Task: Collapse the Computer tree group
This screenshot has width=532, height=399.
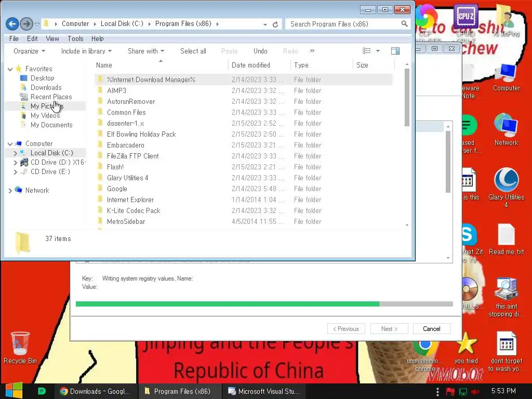Action: point(10,144)
